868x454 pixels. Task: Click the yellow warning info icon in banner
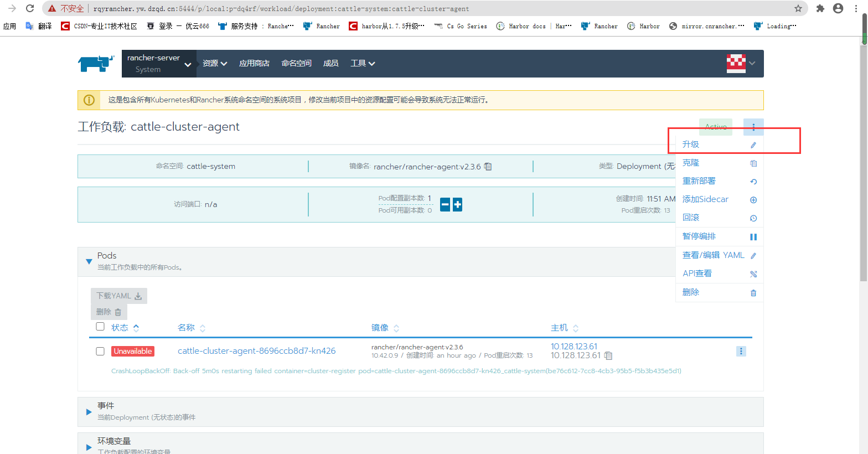coord(89,100)
